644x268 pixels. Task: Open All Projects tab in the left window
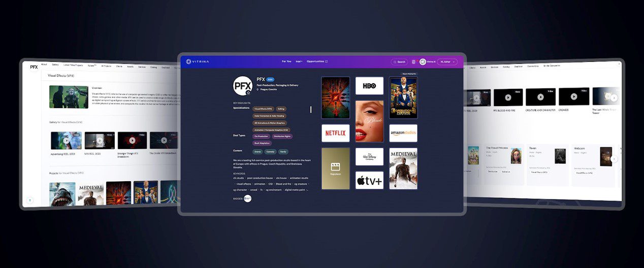[x=106, y=65]
